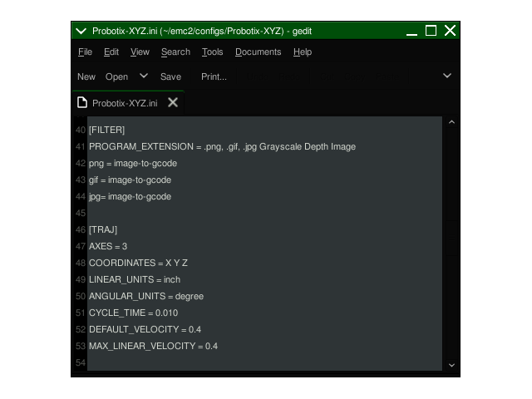The width and height of the screenshot is (532, 399).
Task: Click the Print... toolbar button
Action: point(214,76)
